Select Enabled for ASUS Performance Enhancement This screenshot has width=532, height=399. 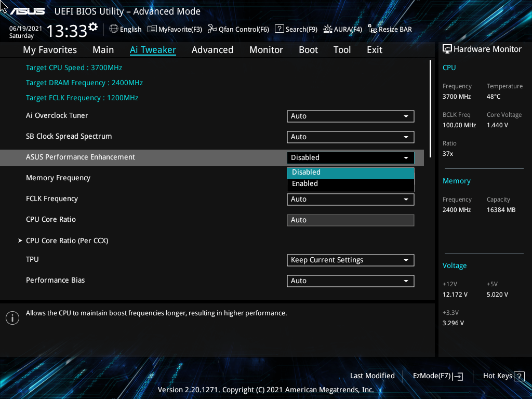coord(350,183)
